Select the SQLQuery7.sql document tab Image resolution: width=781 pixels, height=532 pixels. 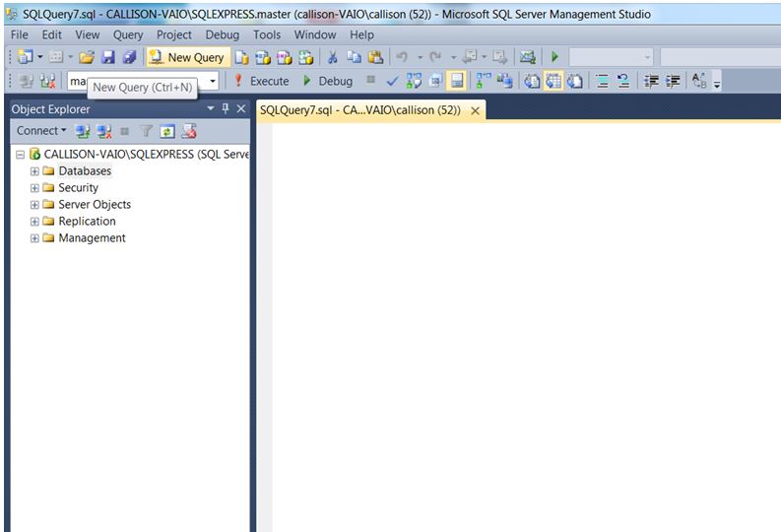pyautogui.click(x=360, y=110)
